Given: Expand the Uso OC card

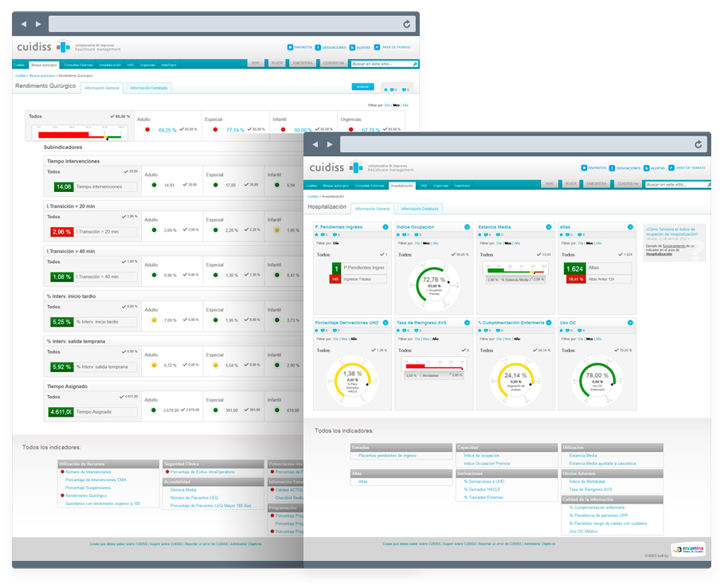Looking at the screenshot, I should 630,323.
